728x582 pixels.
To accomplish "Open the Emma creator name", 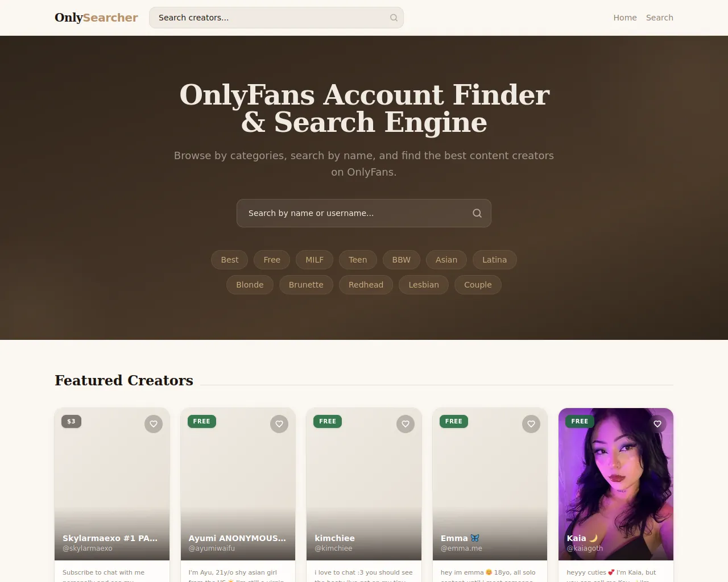I will pos(460,538).
